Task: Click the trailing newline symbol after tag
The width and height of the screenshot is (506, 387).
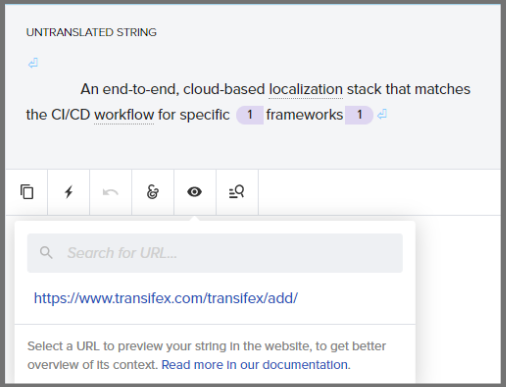Action: pos(382,115)
